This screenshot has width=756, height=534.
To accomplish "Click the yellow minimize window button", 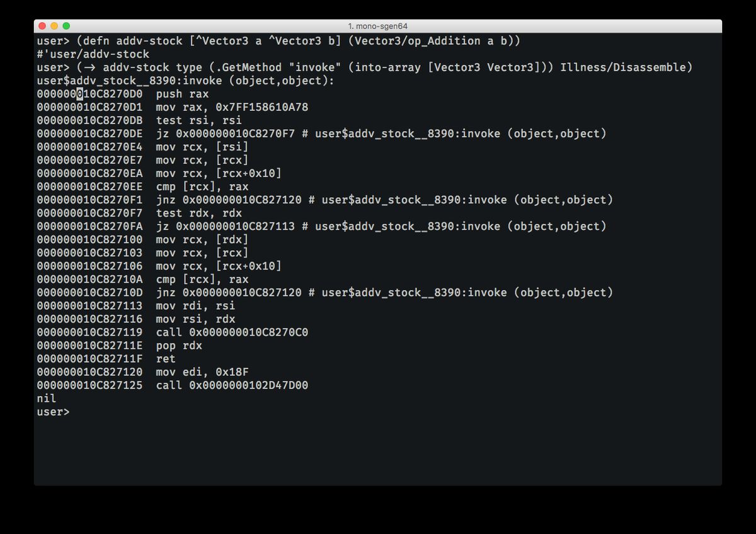I will (x=54, y=26).
